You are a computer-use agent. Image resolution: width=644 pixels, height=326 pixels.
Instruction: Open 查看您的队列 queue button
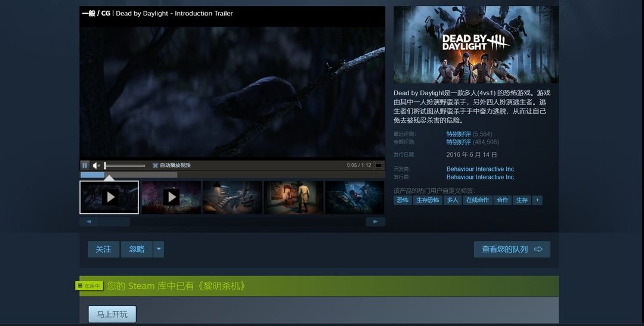(x=512, y=249)
